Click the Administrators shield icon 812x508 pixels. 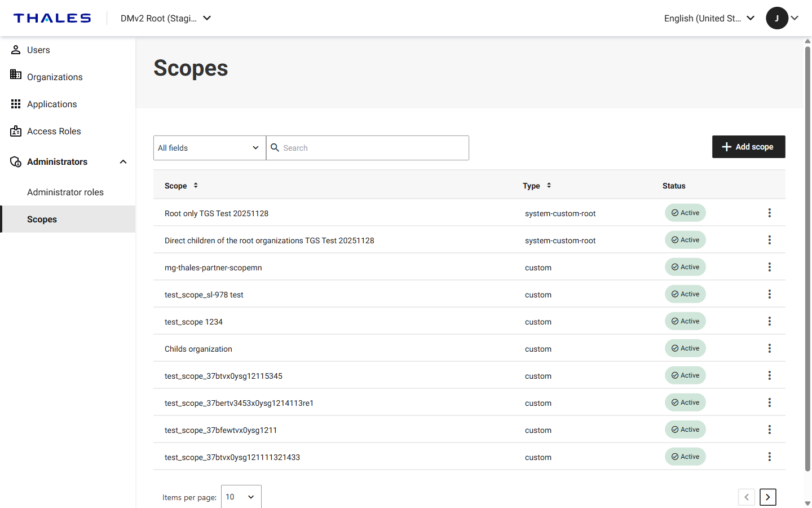[16, 161]
